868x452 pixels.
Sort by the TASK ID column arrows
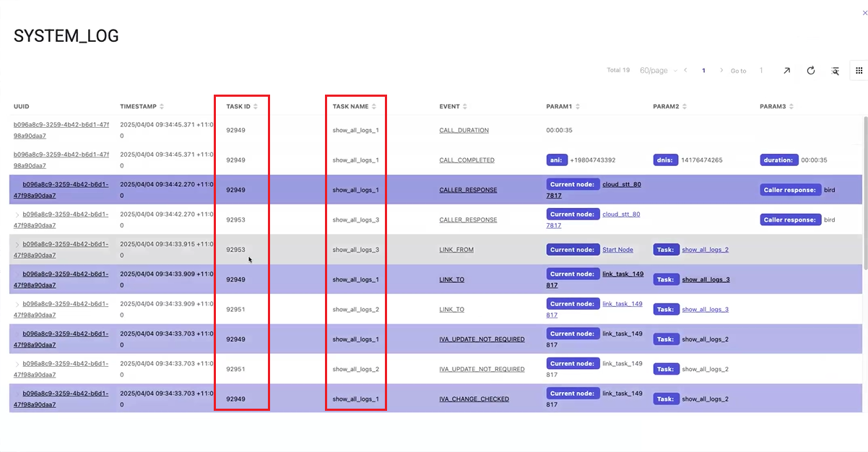(x=256, y=106)
